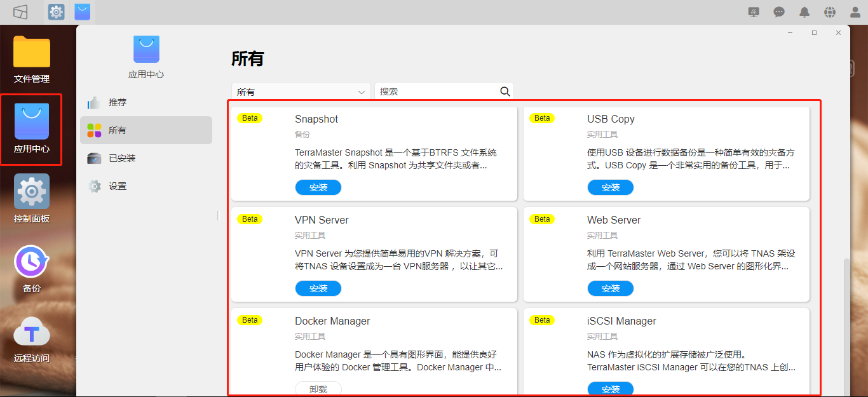Image resolution: width=868 pixels, height=397 pixels.
Task: Open the messages chat bubble icon
Action: pyautogui.click(x=779, y=12)
